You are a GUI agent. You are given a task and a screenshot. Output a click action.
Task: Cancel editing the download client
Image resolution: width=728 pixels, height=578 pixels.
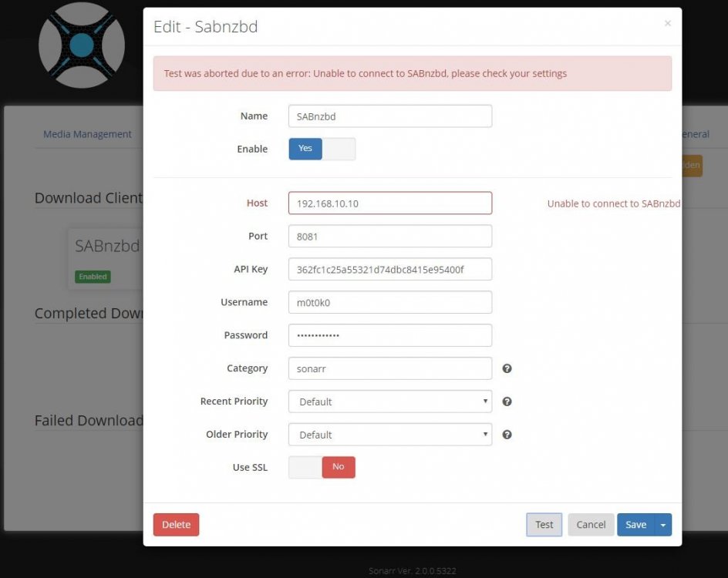591,525
